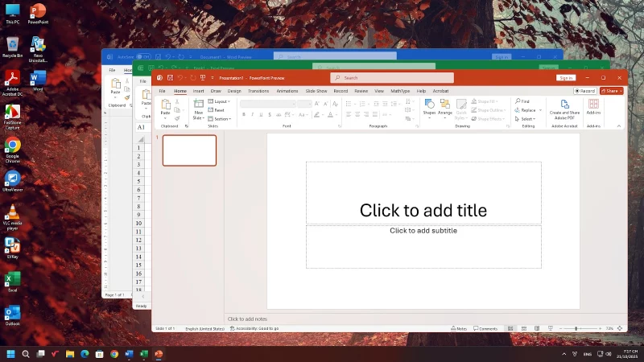Select slide 1 thumbnail in the panel
The width and height of the screenshot is (644, 362).
189,150
